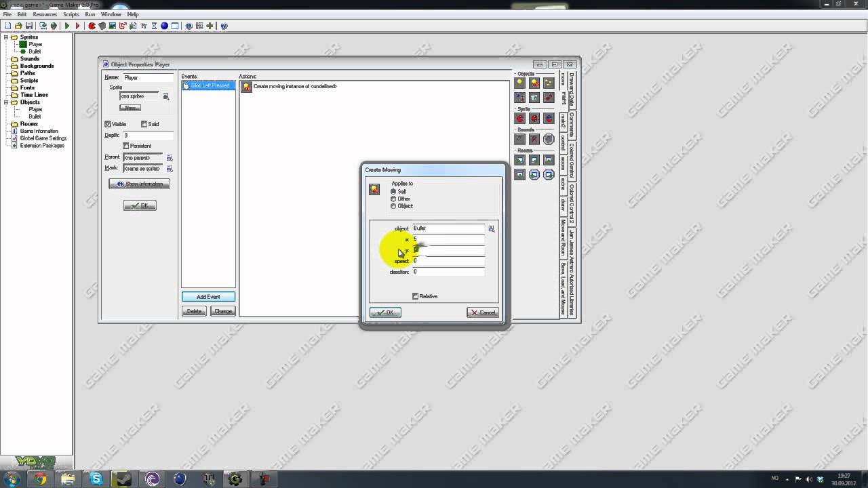
Task: Open the Window menu
Action: tap(111, 14)
